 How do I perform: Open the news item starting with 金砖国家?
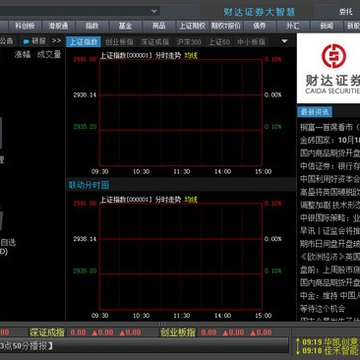pyautogui.click(x=330, y=140)
